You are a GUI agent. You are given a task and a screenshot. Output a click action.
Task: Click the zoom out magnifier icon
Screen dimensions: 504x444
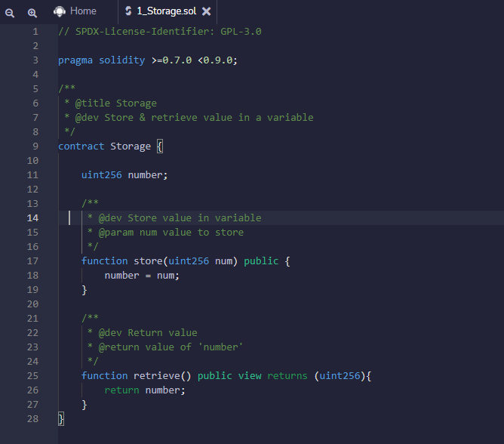10,13
